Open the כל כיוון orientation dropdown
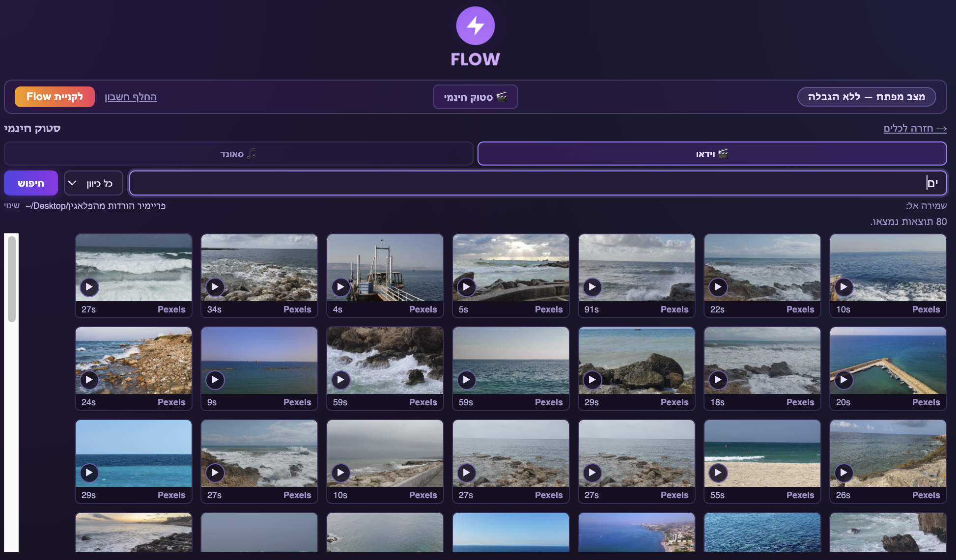Viewport: 956px width, 560px height. coord(93,183)
